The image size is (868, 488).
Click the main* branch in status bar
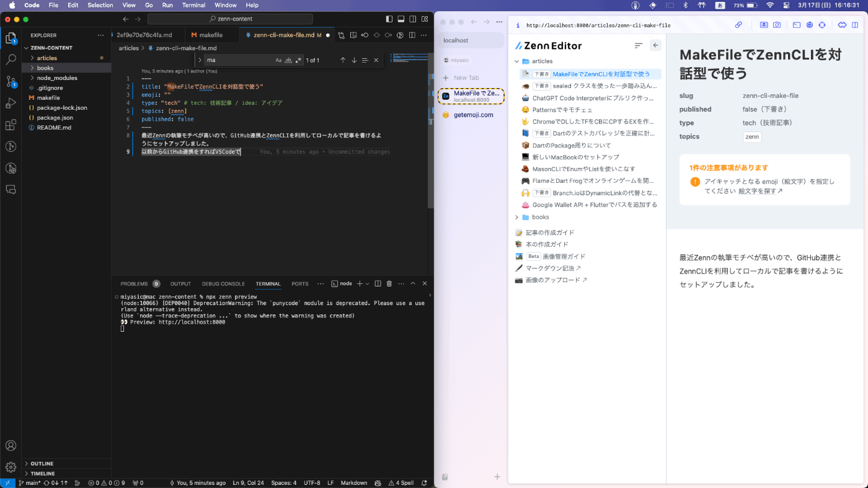coord(30,482)
